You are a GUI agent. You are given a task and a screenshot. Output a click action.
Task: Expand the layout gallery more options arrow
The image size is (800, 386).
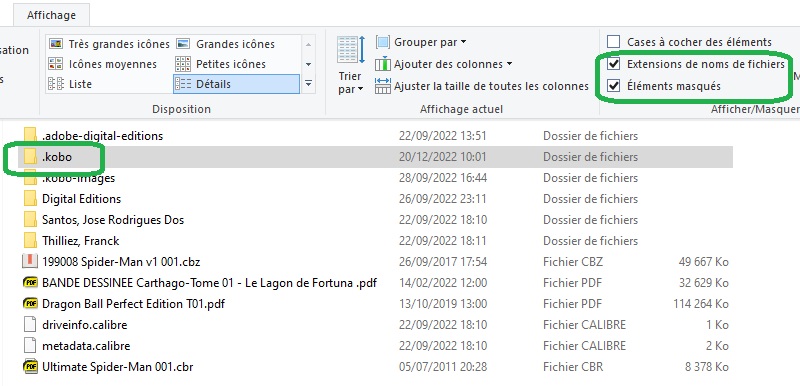[308, 84]
